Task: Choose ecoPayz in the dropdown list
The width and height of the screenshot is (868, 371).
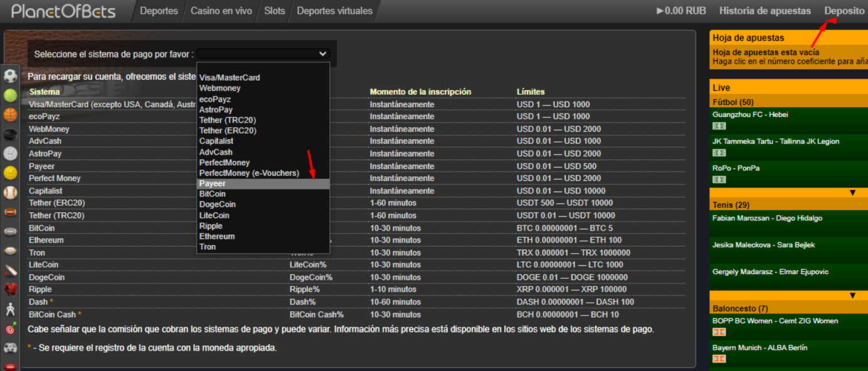Action: coord(263,99)
